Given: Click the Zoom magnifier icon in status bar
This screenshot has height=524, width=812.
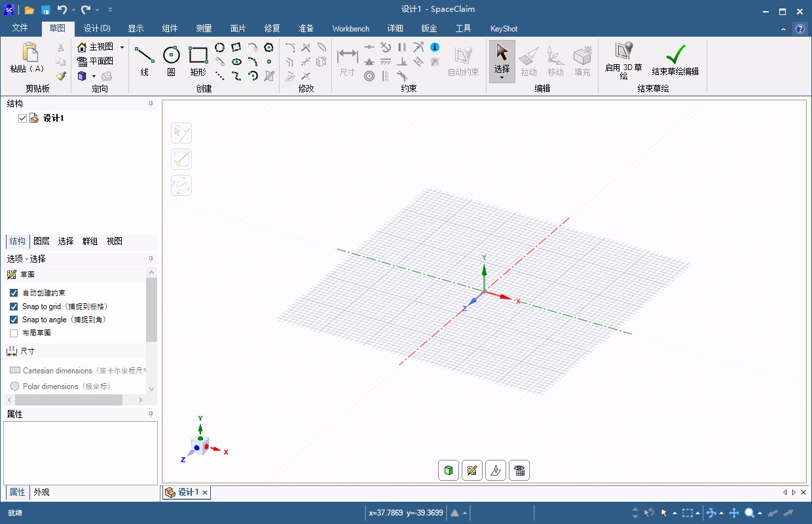Looking at the screenshot, I should [750, 513].
